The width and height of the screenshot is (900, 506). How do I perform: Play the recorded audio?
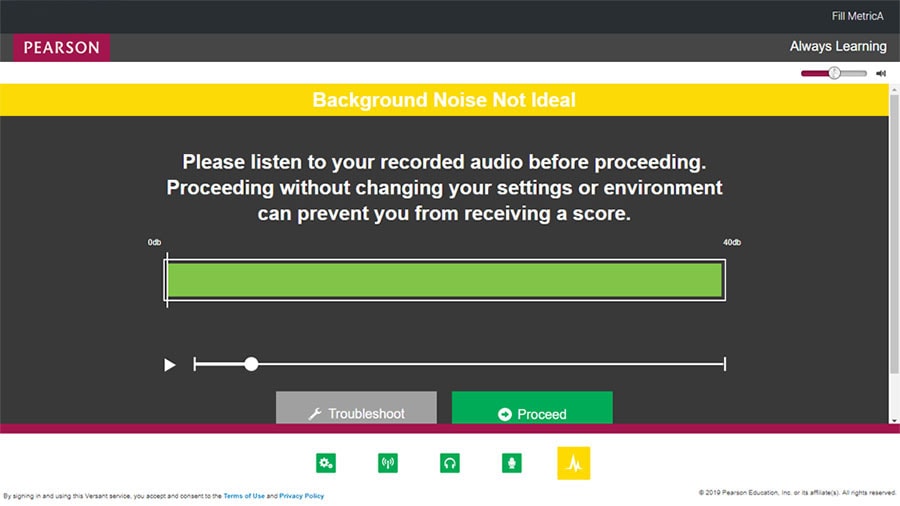pyautogui.click(x=170, y=365)
